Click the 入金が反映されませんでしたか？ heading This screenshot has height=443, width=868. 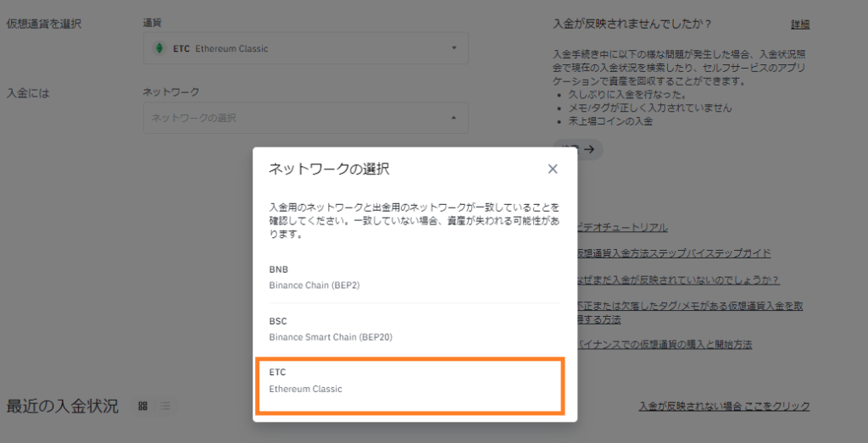[x=632, y=25]
